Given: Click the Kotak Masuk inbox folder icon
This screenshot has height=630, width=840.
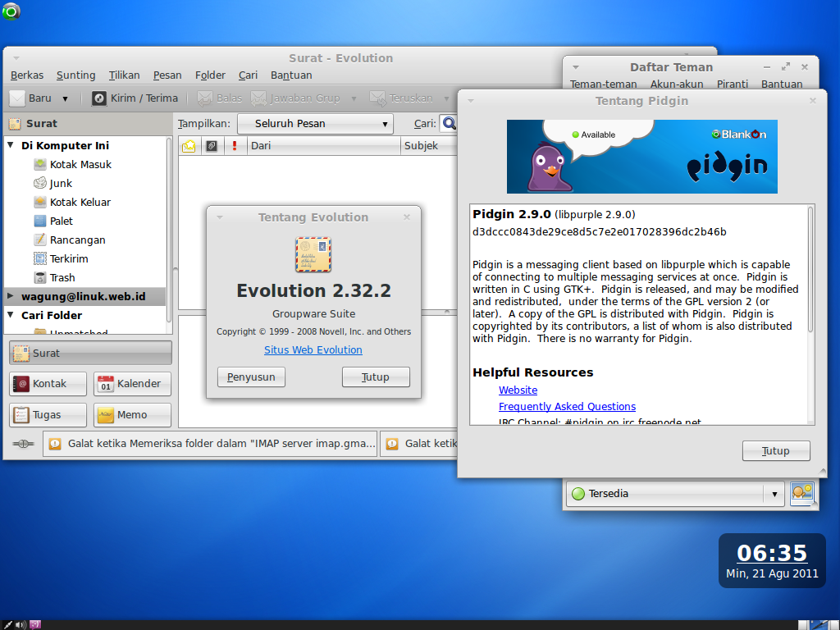Looking at the screenshot, I should 40,164.
